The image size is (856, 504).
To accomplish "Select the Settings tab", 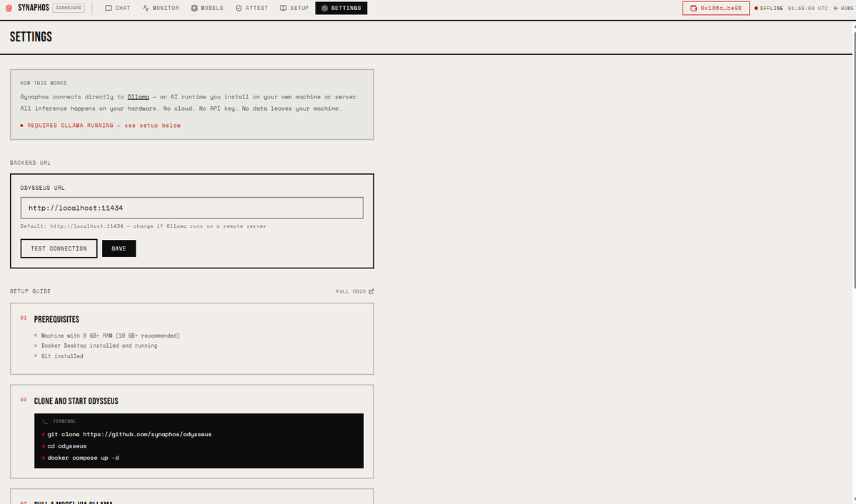I will coord(341,8).
